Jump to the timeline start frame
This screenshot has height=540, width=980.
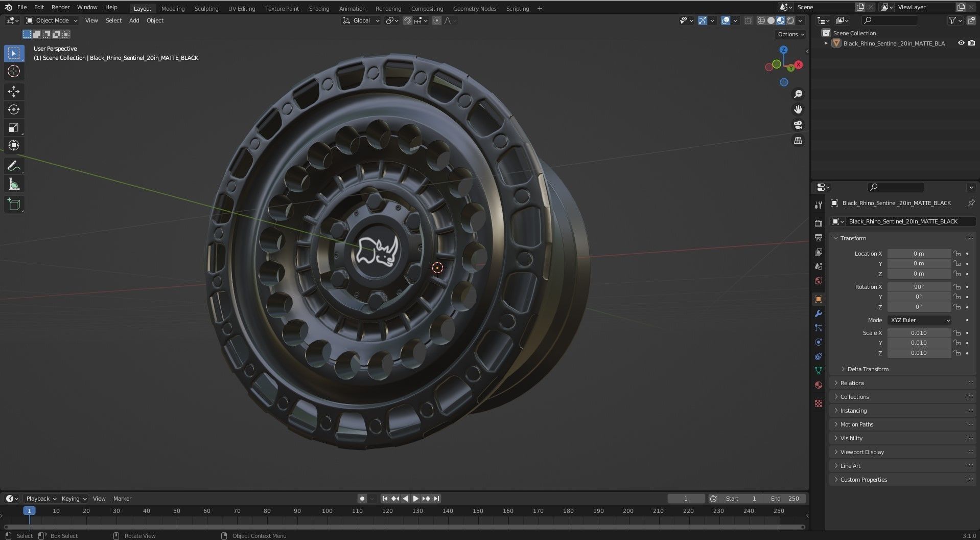tap(385, 499)
